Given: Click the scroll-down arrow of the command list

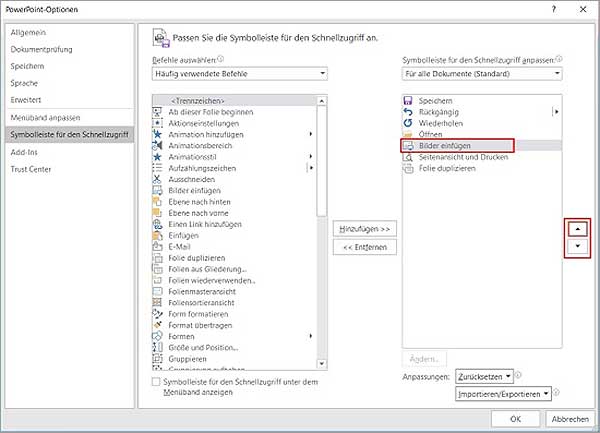Looking at the screenshot, I should tap(322, 363).
